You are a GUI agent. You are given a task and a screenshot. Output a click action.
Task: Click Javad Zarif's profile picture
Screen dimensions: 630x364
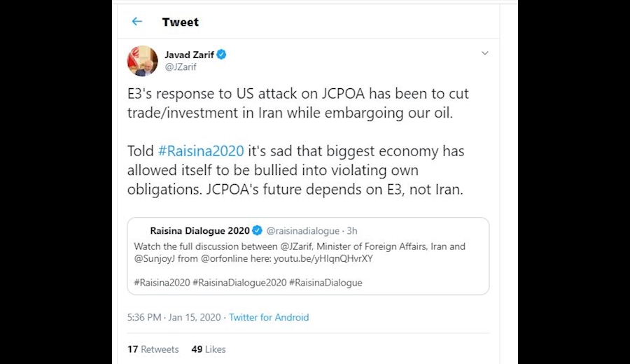142,61
